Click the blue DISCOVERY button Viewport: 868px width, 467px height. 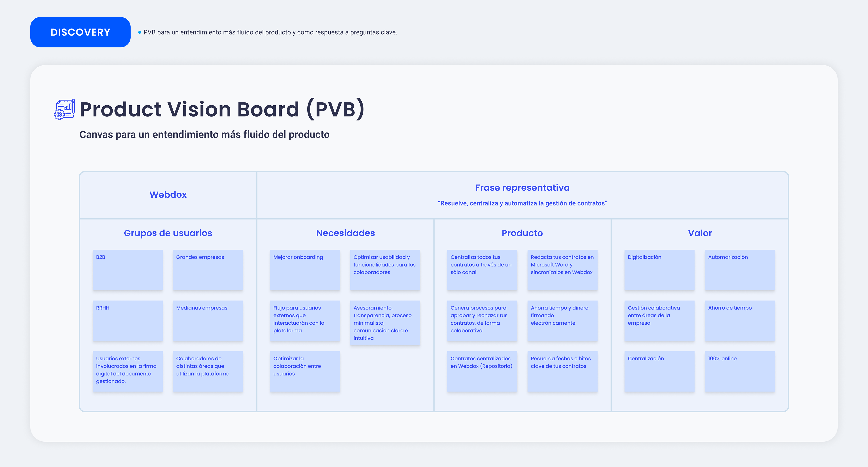pos(80,32)
